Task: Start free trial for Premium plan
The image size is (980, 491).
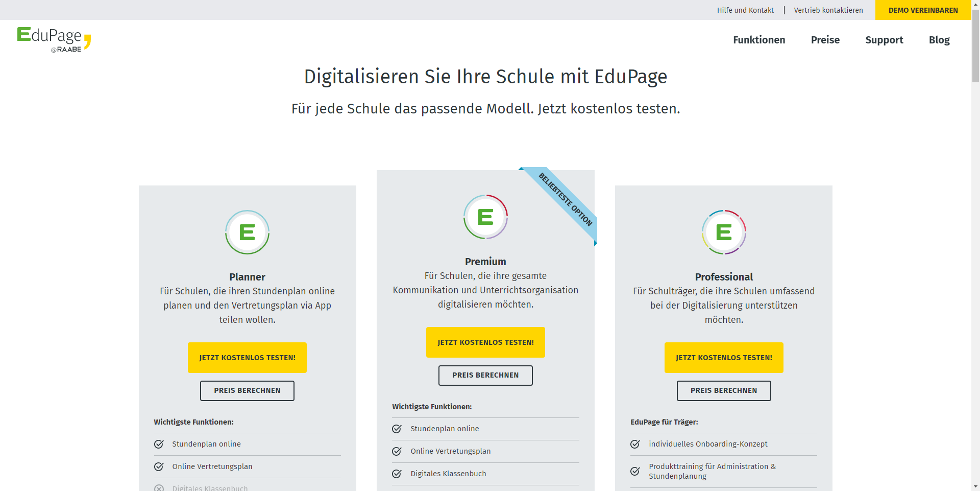Action: pos(485,342)
